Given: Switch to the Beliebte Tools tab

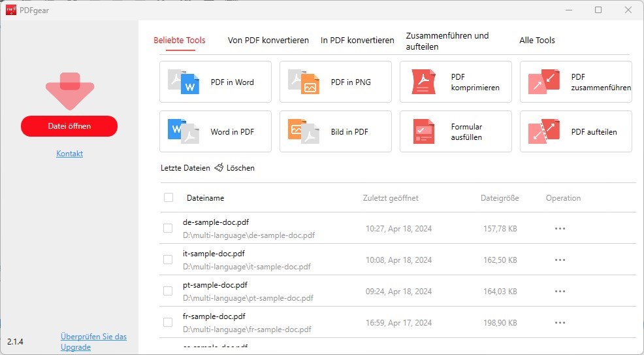Looking at the screenshot, I should [x=180, y=41].
